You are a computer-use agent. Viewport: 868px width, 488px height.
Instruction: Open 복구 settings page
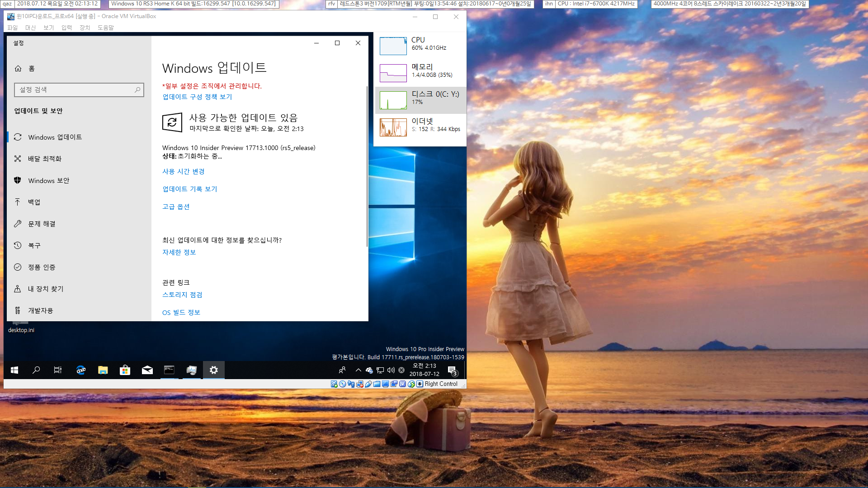click(x=79, y=245)
